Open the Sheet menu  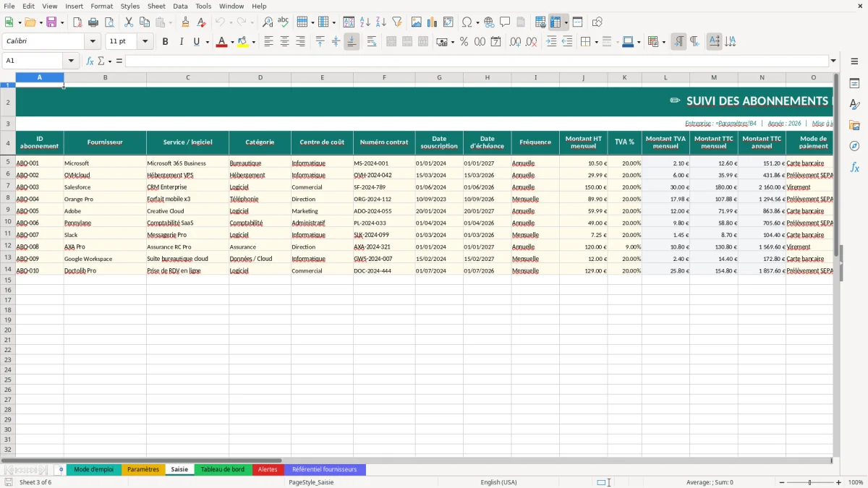pos(156,6)
